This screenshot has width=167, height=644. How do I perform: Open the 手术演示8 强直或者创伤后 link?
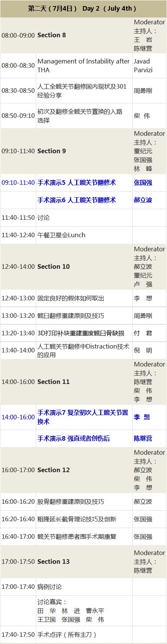click(74, 438)
